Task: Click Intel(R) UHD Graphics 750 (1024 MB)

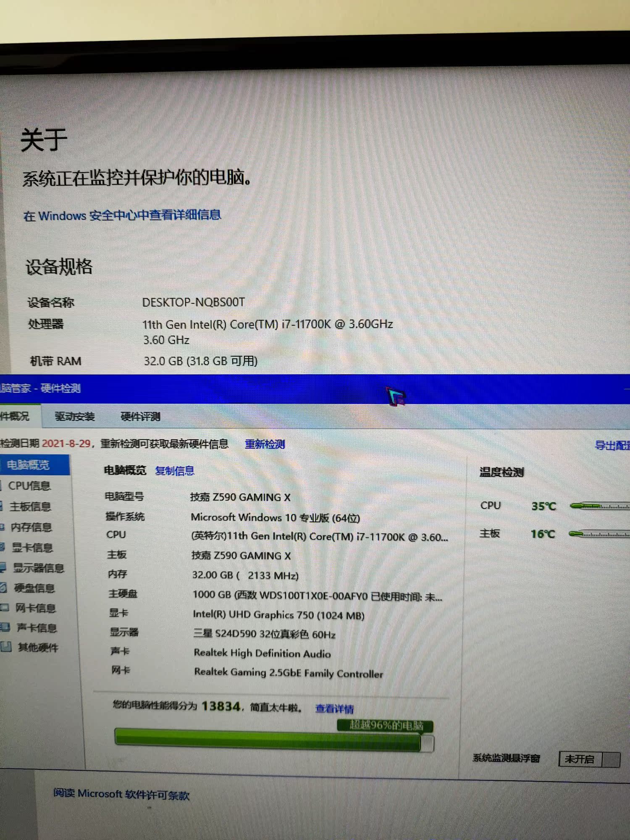Action: (x=278, y=615)
